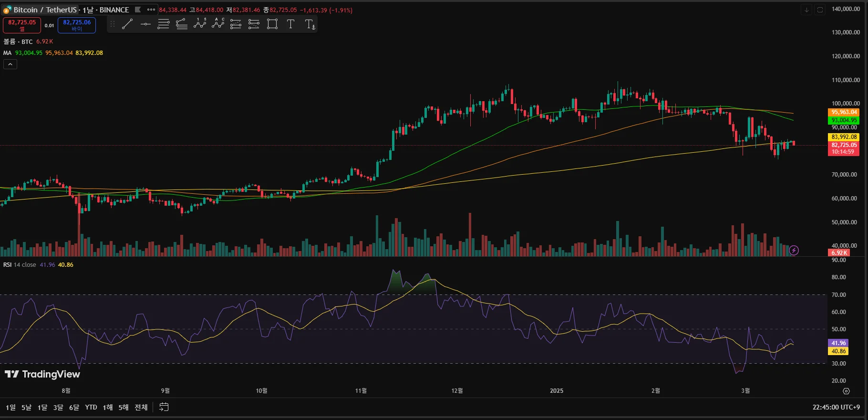The height and width of the screenshot is (420, 868).
Task: Switch to the YTD time range
Action: [x=91, y=407]
